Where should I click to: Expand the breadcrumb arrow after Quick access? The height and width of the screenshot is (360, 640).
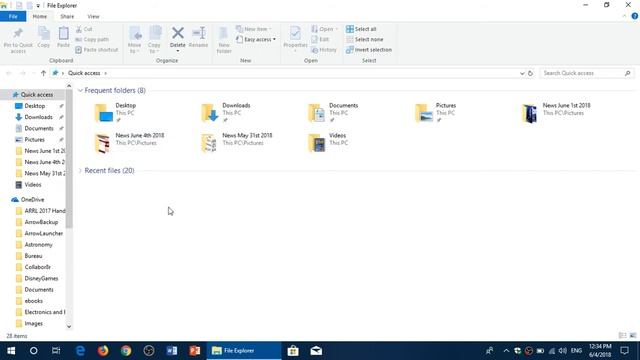pyautogui.click(x=105, y=73)
